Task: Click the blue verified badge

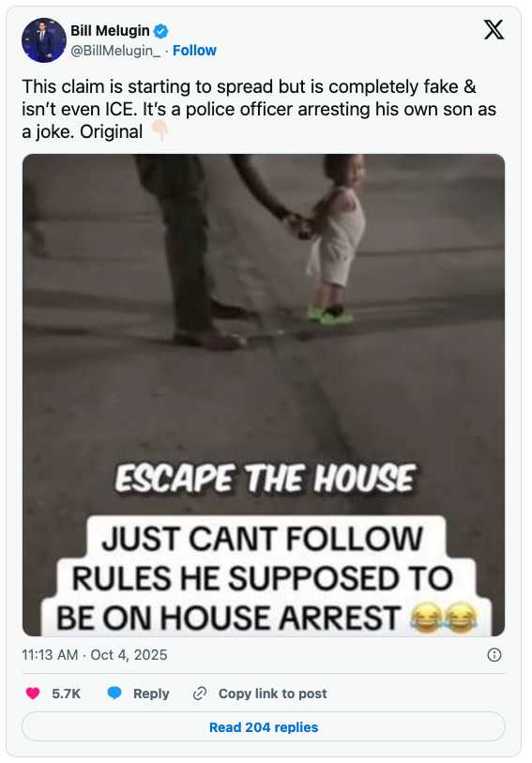Action: pos(161,31)
